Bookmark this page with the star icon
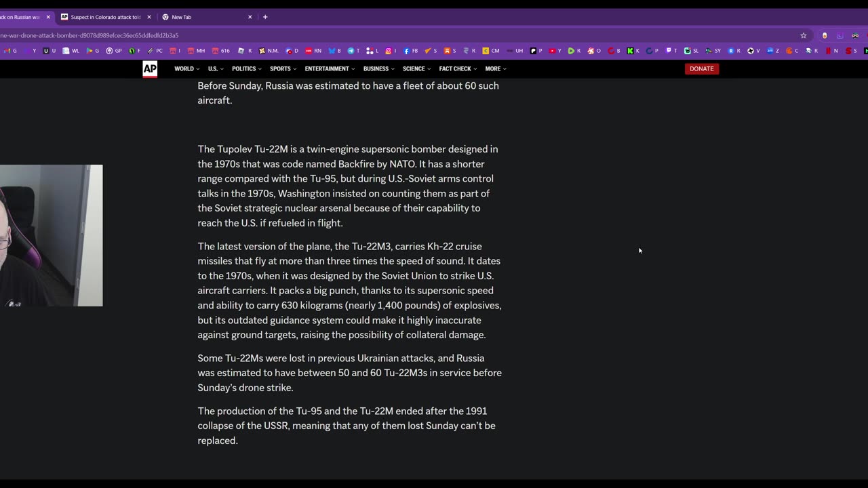Image resolution: width=868 pixels, height=488 pixels. click(x=804, y=35)
